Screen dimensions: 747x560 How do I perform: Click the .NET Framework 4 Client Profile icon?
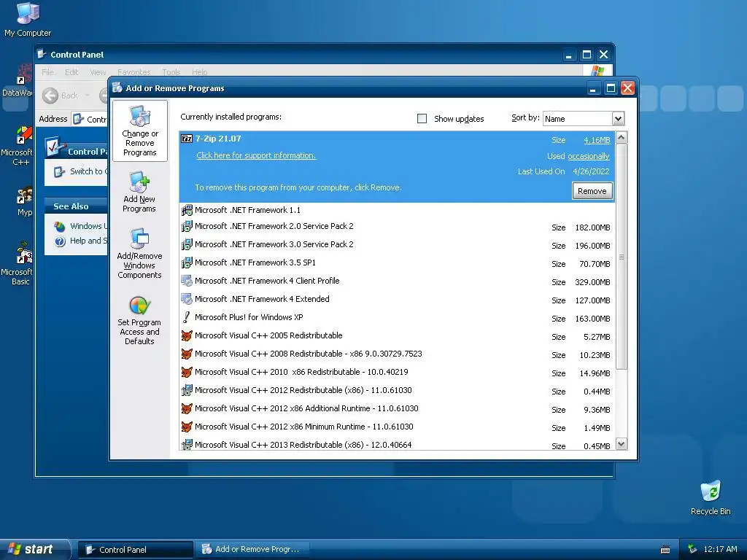[x=187, y=281]
